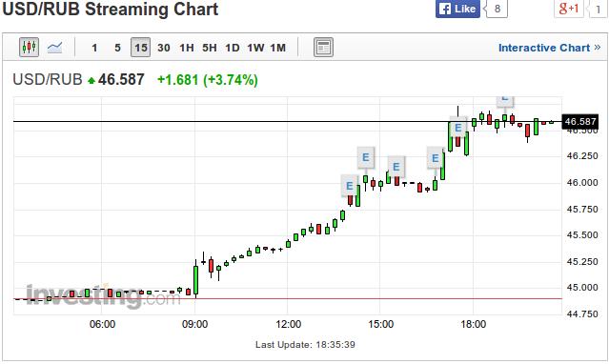Select the 1 minute timeframe
The image size is (609, 364).
pyautogui.click(x=94, y=48)
